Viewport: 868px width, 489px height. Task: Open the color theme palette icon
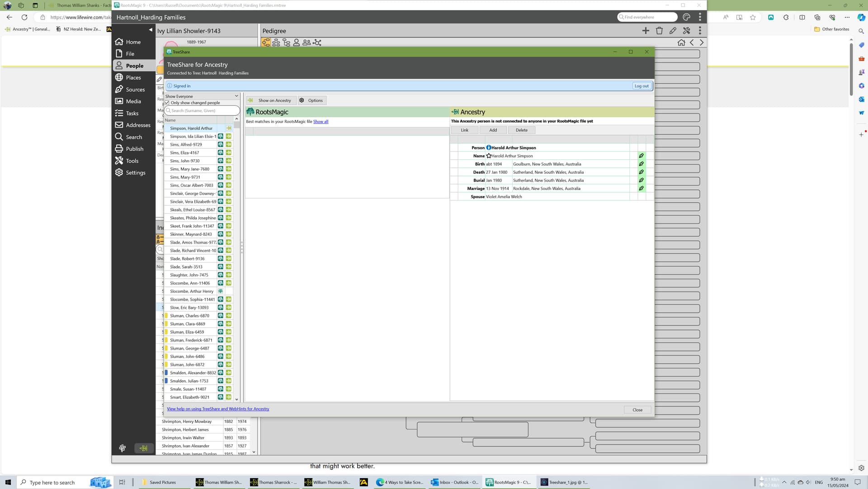686,17
